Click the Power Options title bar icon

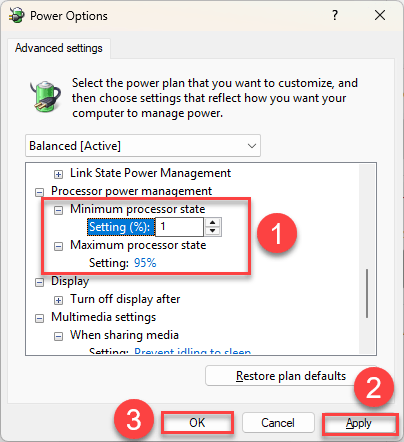pyautogui.click(x=16, y=15)
